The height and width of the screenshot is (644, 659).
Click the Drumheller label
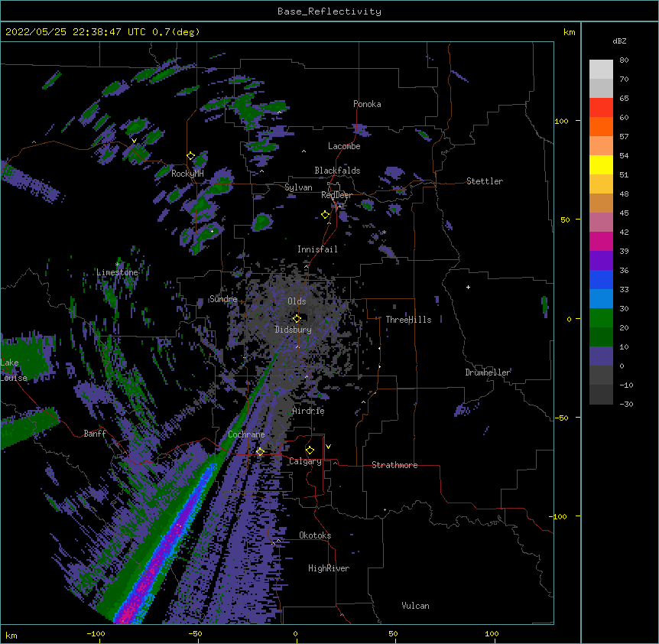(488, 372)
